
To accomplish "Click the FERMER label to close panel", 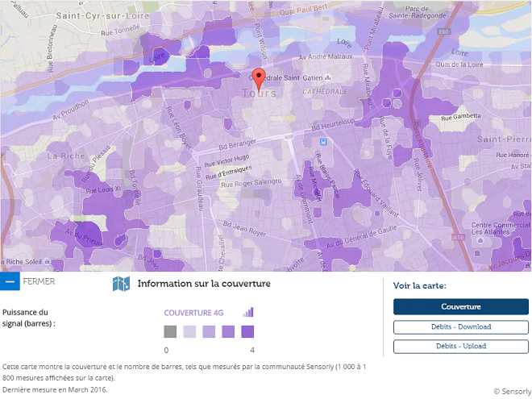I will [x=39, y=281].
